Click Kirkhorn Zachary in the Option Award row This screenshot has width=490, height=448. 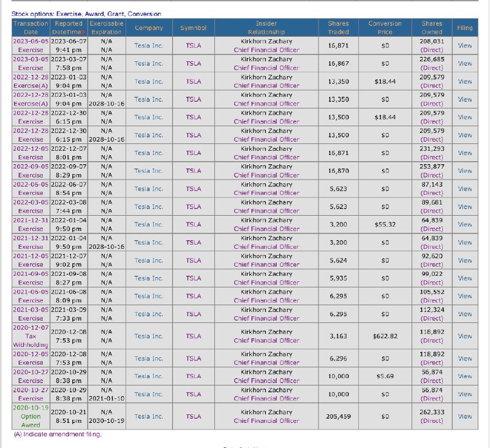tap(266, 412)
